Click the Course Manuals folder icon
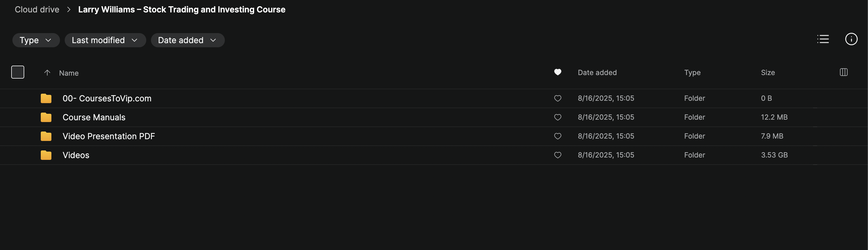 click(46, 117)
